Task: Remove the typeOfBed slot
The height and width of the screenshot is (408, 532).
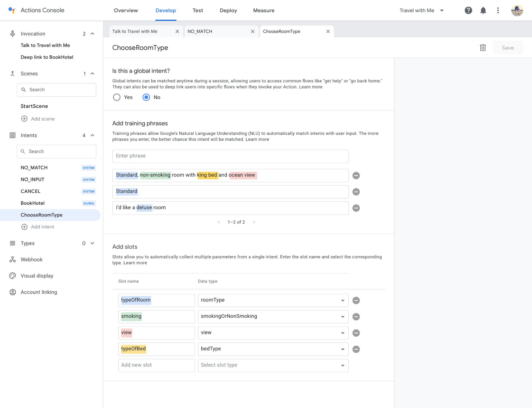Action: coord(356,349)
